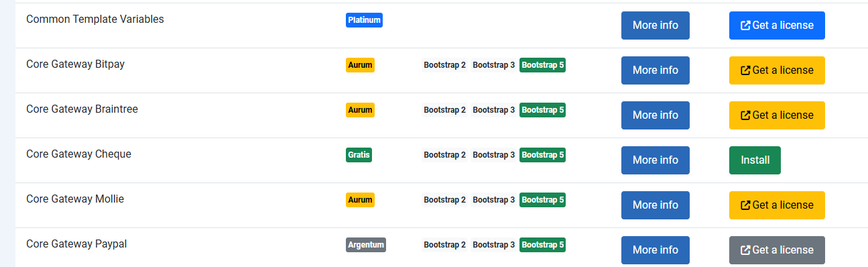Image resolution: width=868 pixels, height=267 pixels.
Task: Click Bootstrap 3 badge in Mollie row
Action: click(x=494, y=200)
